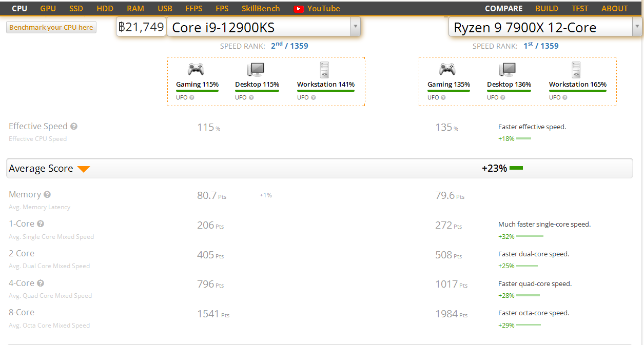Click the ฿21,749 price box
Screen dimensions: 644x345
point(141,27)
